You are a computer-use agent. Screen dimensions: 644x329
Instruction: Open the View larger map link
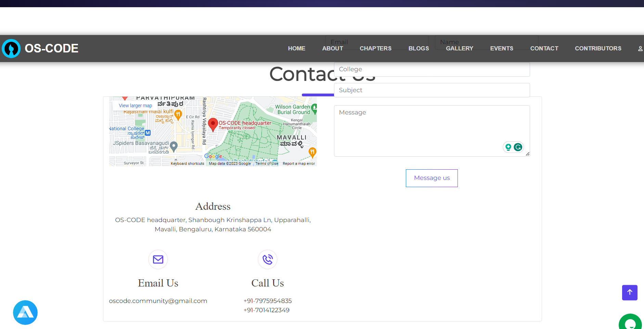click(135, 105)
